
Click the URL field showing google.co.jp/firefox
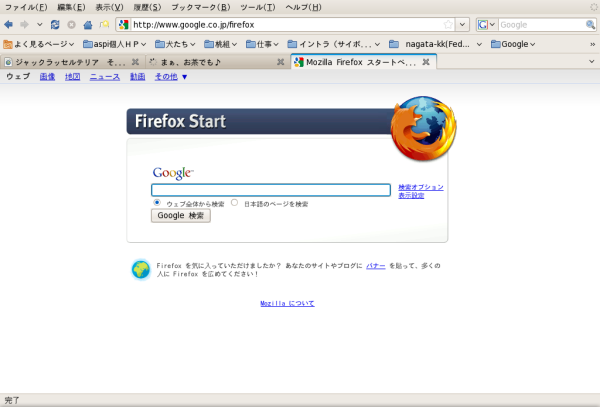click(285, 25)
